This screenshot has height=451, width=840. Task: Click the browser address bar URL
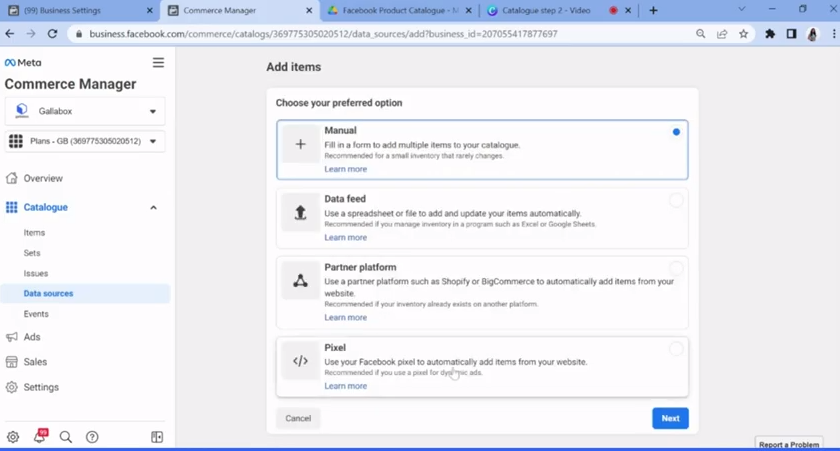(x=323, y=34)
